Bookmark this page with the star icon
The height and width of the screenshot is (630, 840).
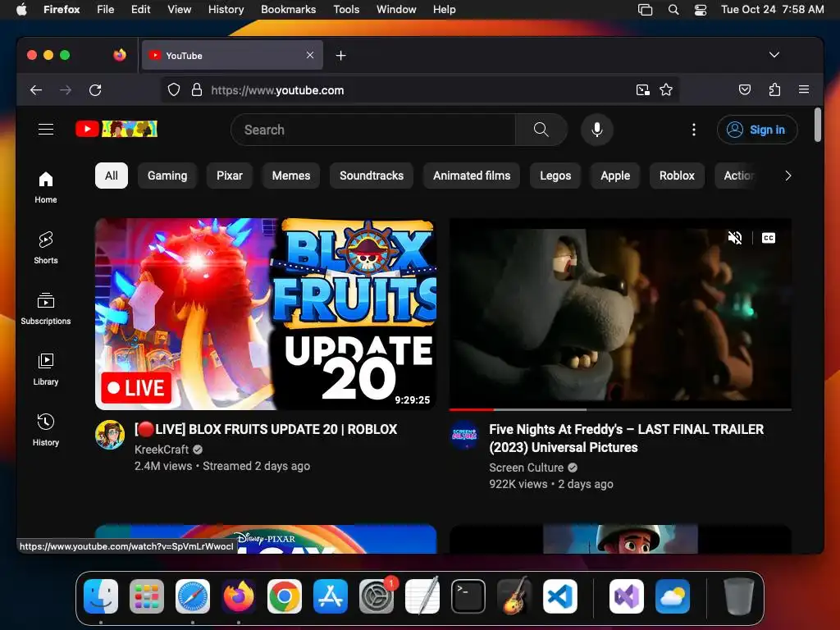tap(666, 90)
